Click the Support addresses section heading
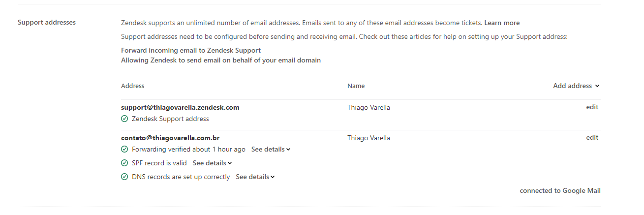The height and width of the screenshot is (215, 644). (x=47, y=23)
